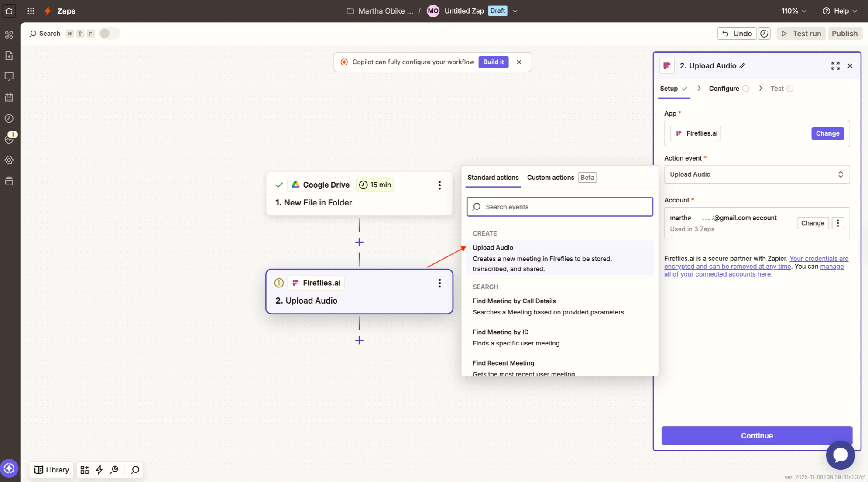
Task: Switch to the Test tab
Action: 782,89
